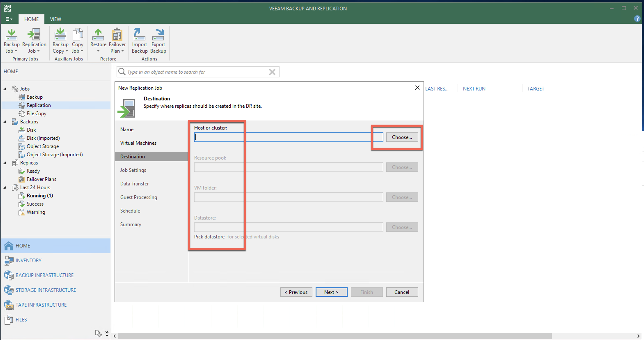Select Job Settings wizard step
The height and width of the screenshot is (340, 644).
(133, 170)
